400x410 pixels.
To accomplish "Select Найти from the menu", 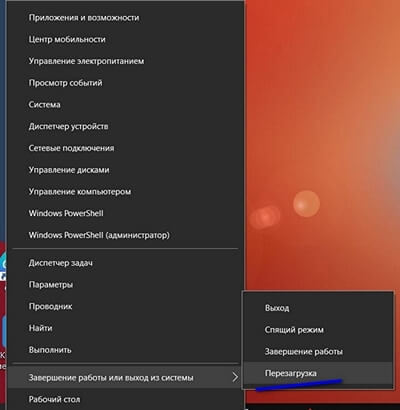I will 125,328.
